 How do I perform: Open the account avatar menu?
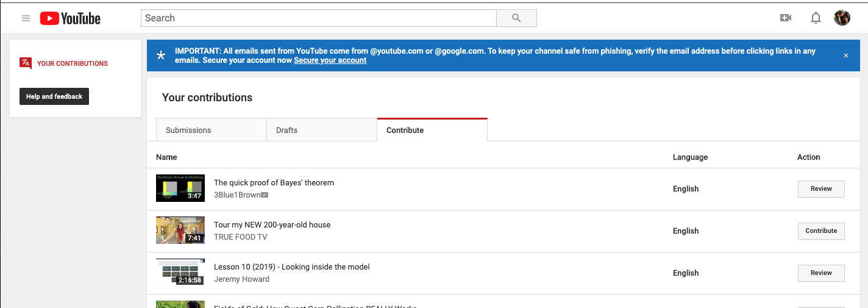click(x=842, y=18)
